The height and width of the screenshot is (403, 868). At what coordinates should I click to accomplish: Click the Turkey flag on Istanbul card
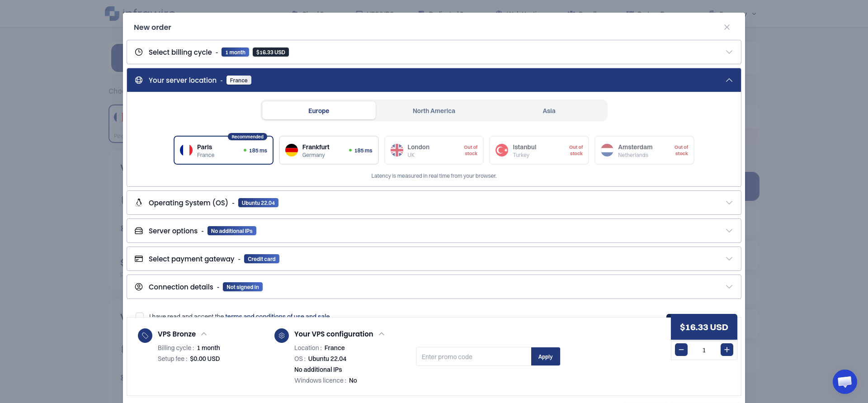pos(502,150)
